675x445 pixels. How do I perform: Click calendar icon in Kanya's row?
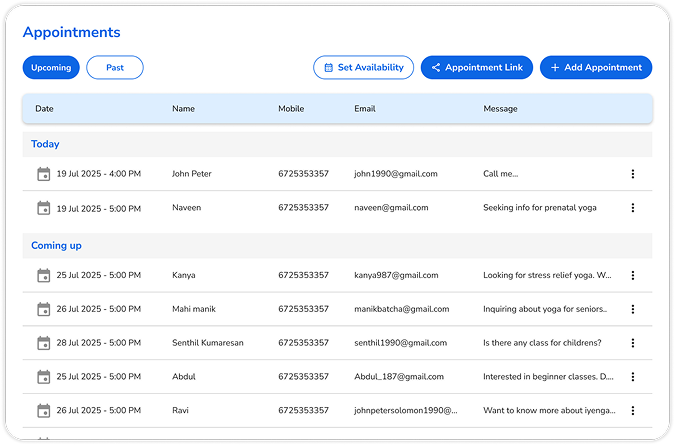pos(43,275)
